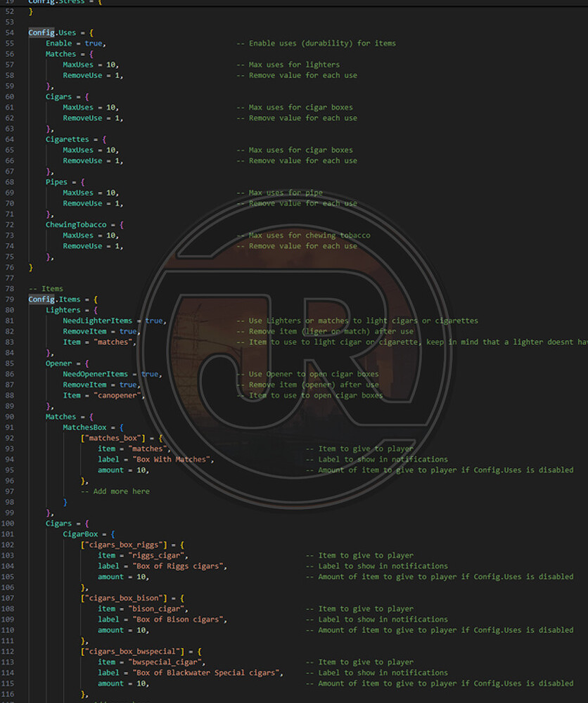Click the Lighters key on line 80

(63, 310)
